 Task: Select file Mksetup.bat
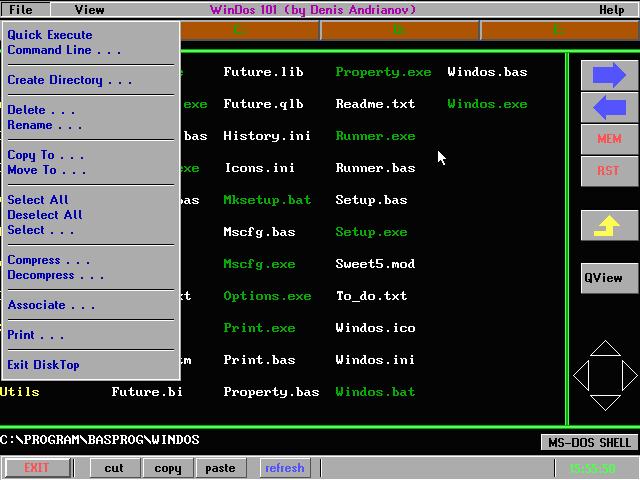point(267,200)
